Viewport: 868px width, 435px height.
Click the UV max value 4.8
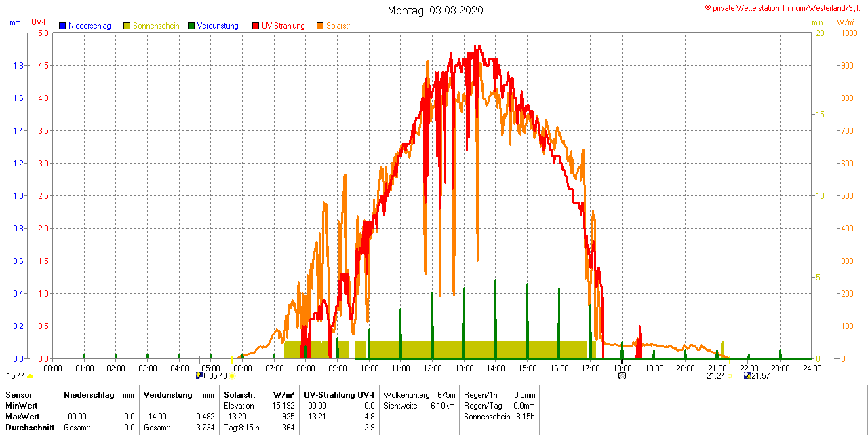click(x=369, y=416)
